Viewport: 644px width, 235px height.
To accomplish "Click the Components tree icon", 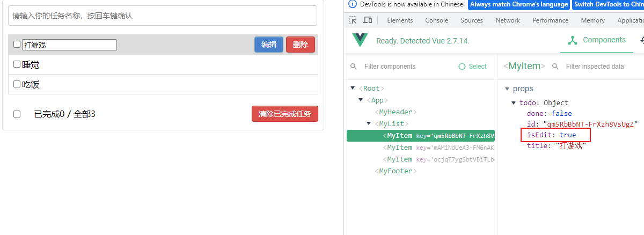I will point(573,40).
